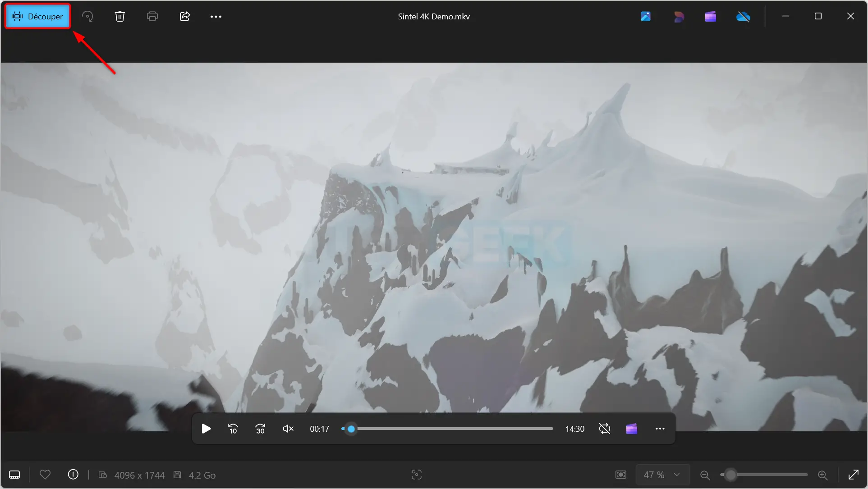
Task: Click the Sintel 4K Demo.mkv title
Action: [434, 17]
